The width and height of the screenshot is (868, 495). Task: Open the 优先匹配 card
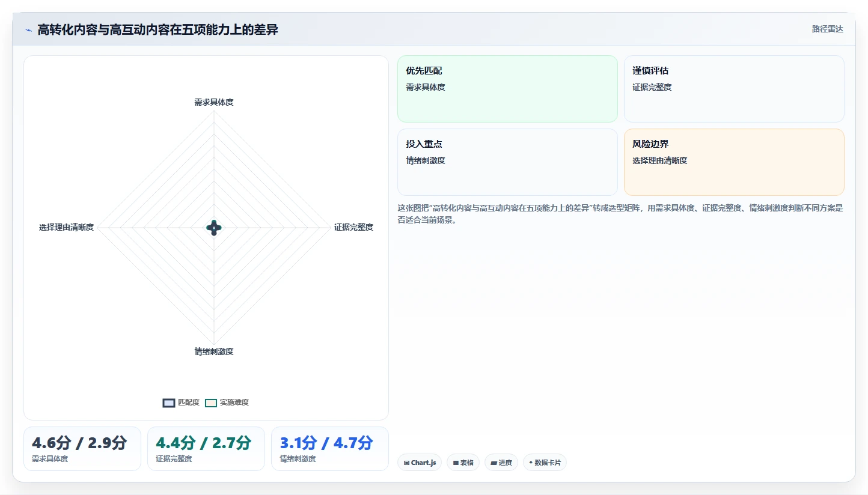click(x=507, y=89)
